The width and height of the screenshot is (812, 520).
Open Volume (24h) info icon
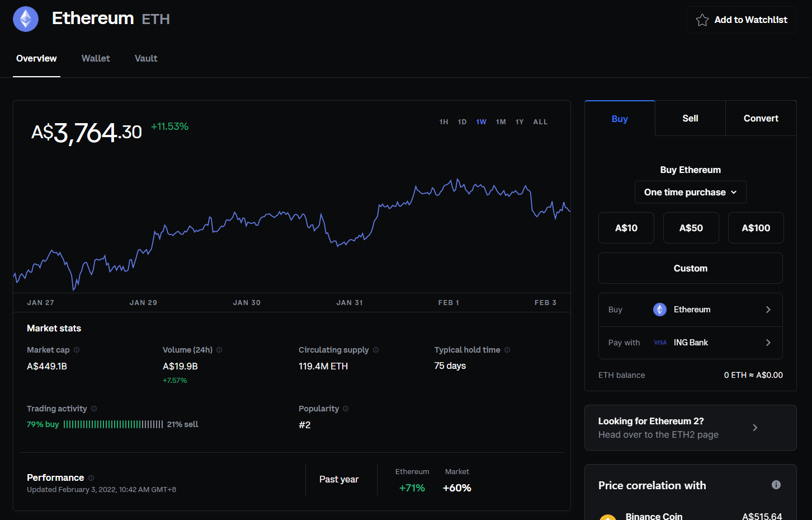[219, 350]
